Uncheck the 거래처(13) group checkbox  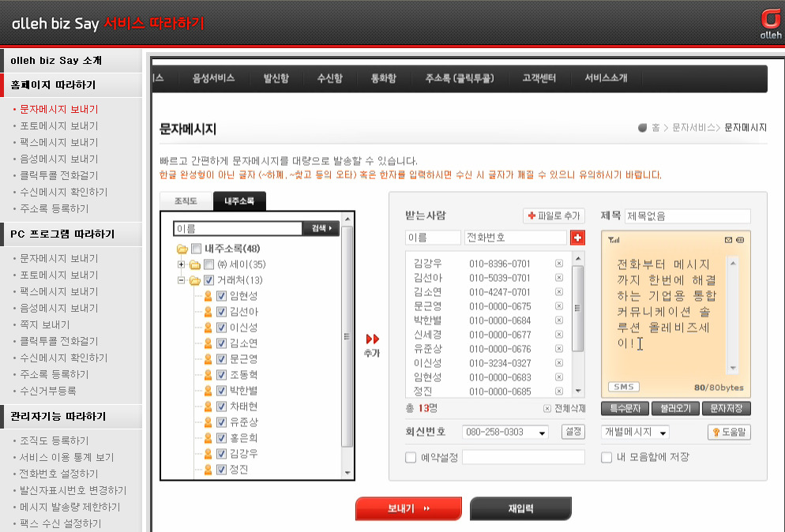[x=208, y=280]
